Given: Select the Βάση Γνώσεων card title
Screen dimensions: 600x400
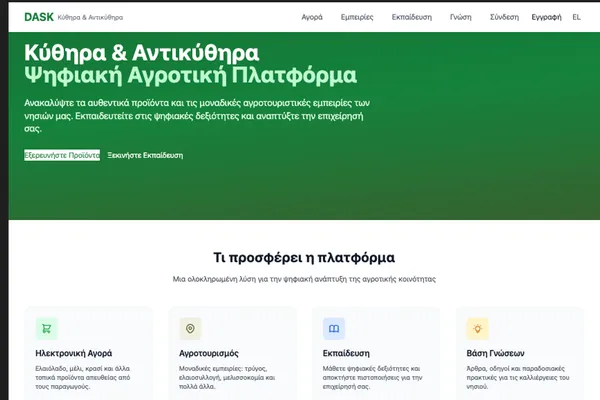Looking at the screenshot, I should pos(496,353).
